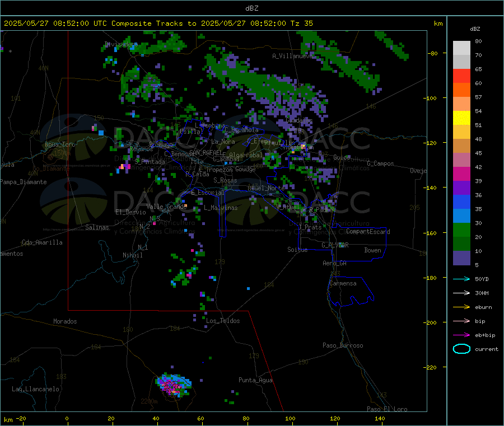The width and height of the screenshot is (504, 426).
Task: Click the 'dBZ' title at the top
Action: [251, 8]
